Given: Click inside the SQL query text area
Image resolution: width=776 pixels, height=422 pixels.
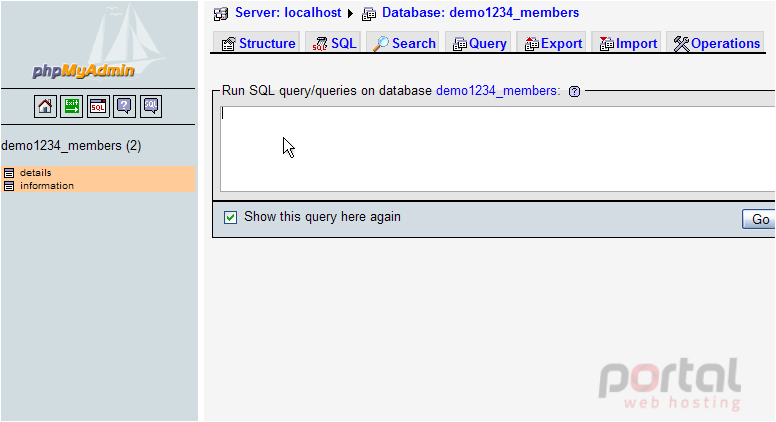Looking at the screenshot, I should [497, 149].
